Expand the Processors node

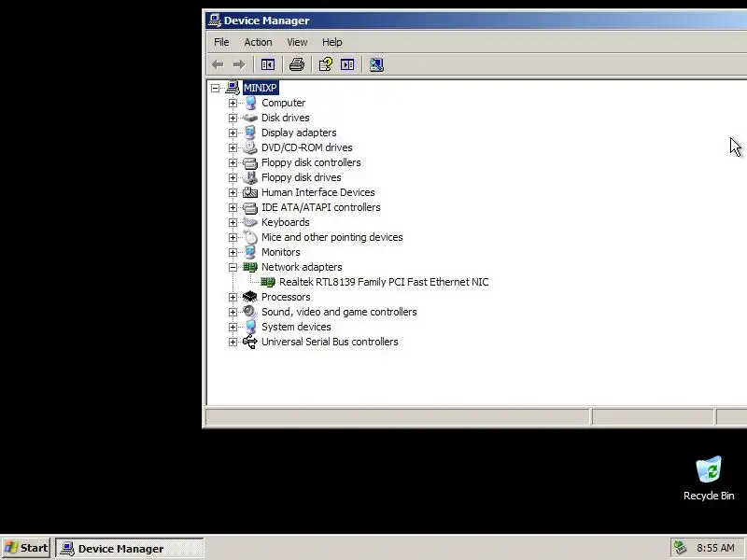pyautogui.click(x=233, y=297)
